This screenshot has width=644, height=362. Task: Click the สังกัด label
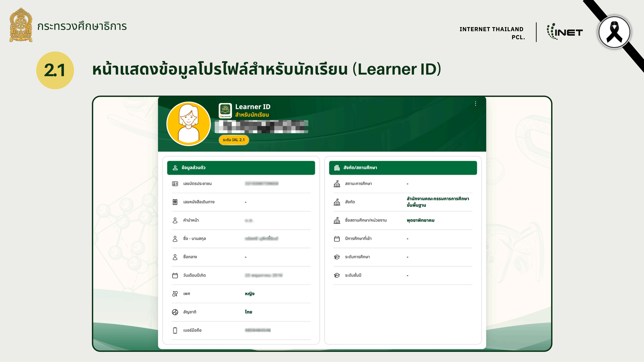pyautogui.click(x=350, y=202)
